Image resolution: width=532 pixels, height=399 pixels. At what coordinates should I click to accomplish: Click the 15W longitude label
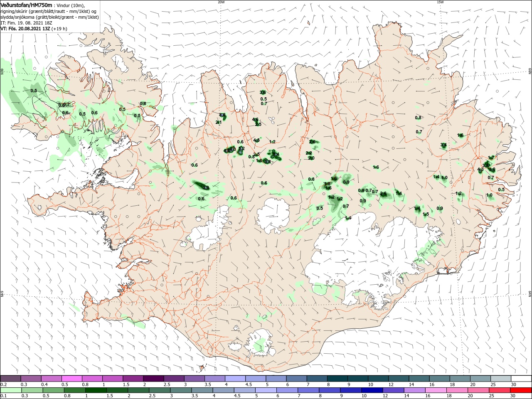[x=440, y=2]
